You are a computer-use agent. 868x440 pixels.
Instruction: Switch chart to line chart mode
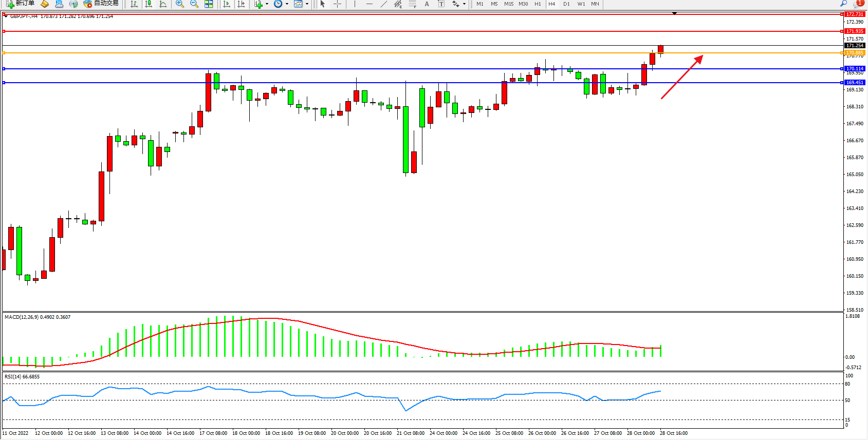point(163,4)
